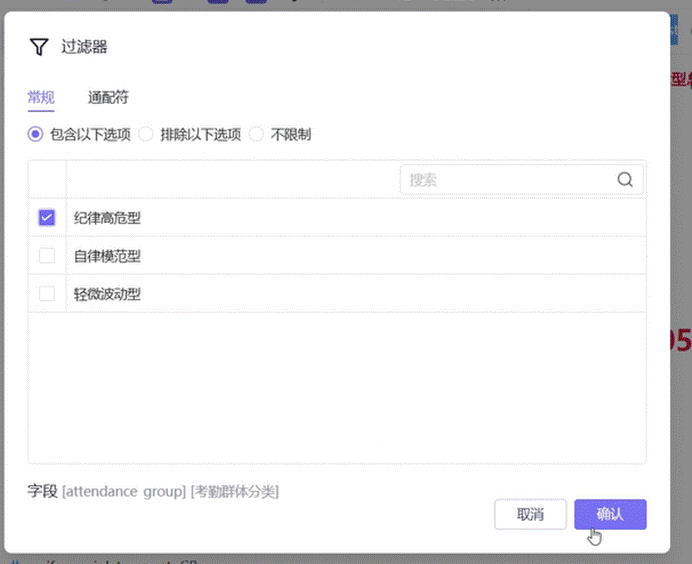Check the 自律模范型 checkbox
The height and width of the screenshot is (564, 692).
click(47, 255)
